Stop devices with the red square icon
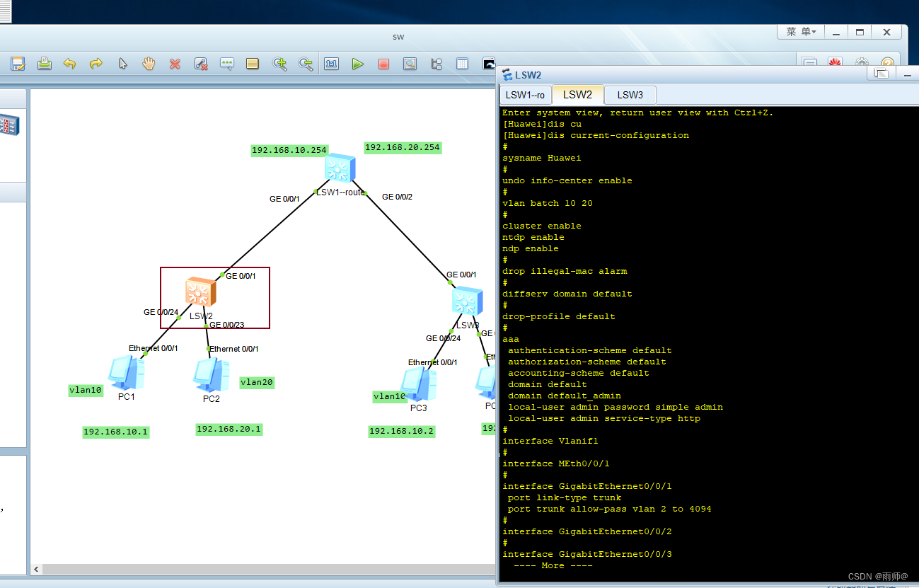The height and width of the screenshot is (588, 919). (x=383, y=64)
